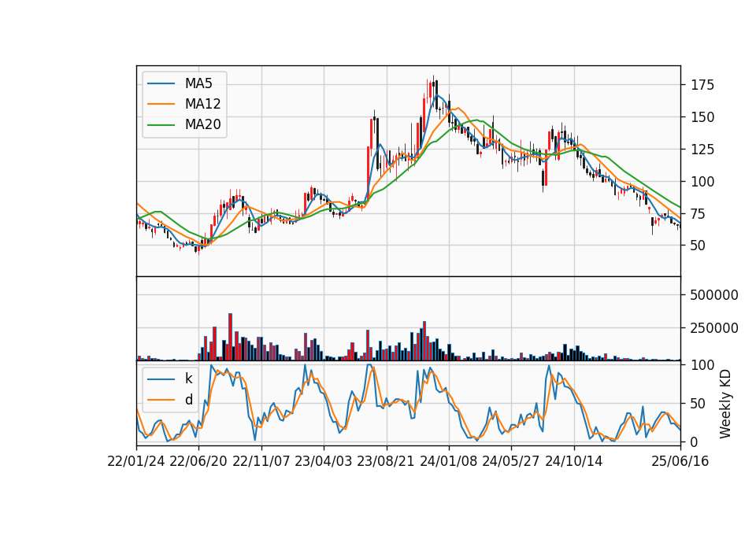Viewport: 756px width, 543px height.
Task: Click the 175 price axis tick
Action: pos(702,85)
